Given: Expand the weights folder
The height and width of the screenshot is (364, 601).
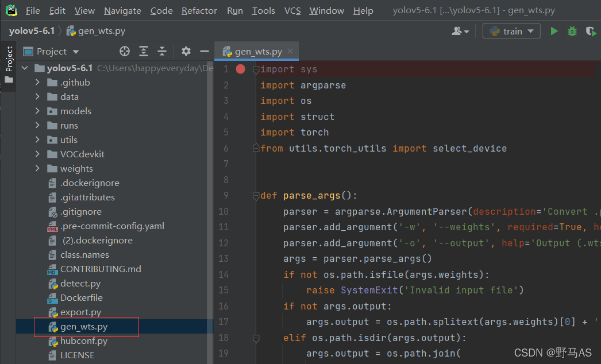Looking at the screenshot, I should pyautogui.click(x=37, y=169).
